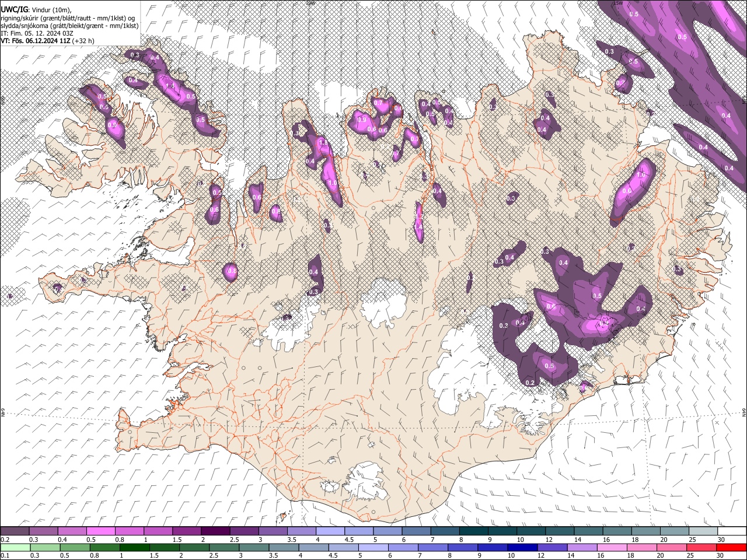Click the lower legend swatch labeled 10
Screen dimensions: 747x560
521,547
